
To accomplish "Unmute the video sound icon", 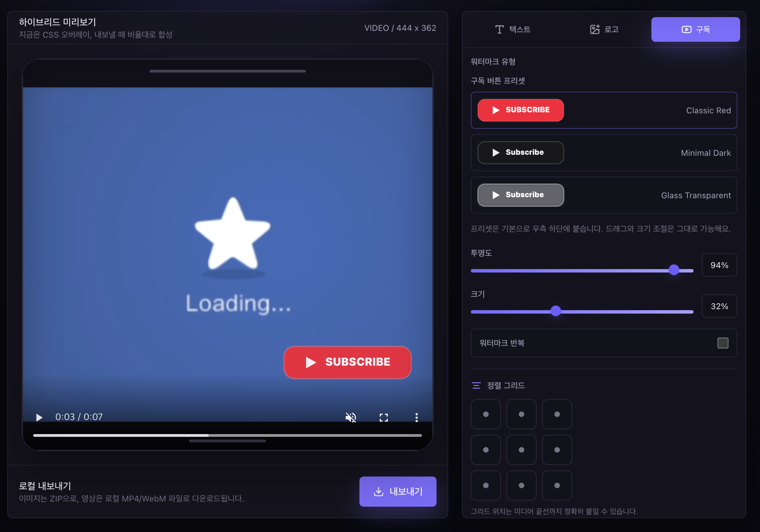I will click(x=351, y=417).
